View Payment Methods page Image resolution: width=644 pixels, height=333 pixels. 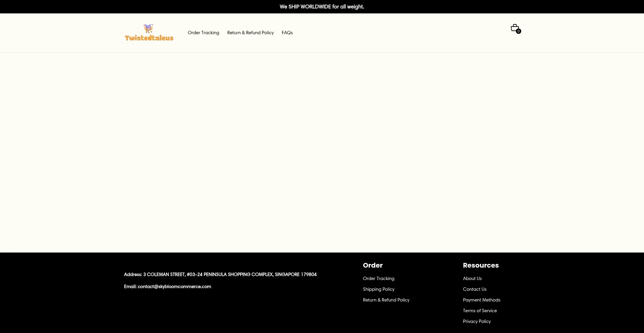click(x=481, y=300)
